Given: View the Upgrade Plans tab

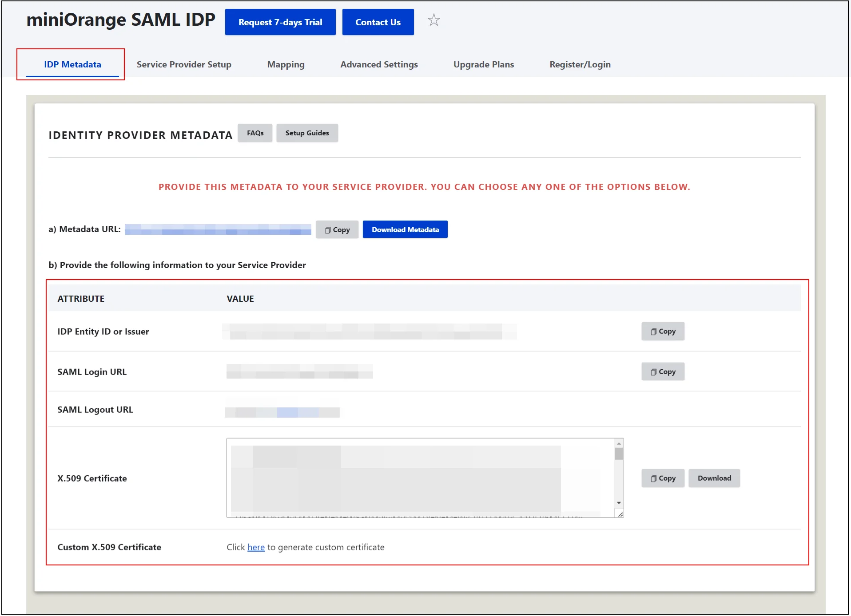Looking at the screenshot, I should [484, 64].
